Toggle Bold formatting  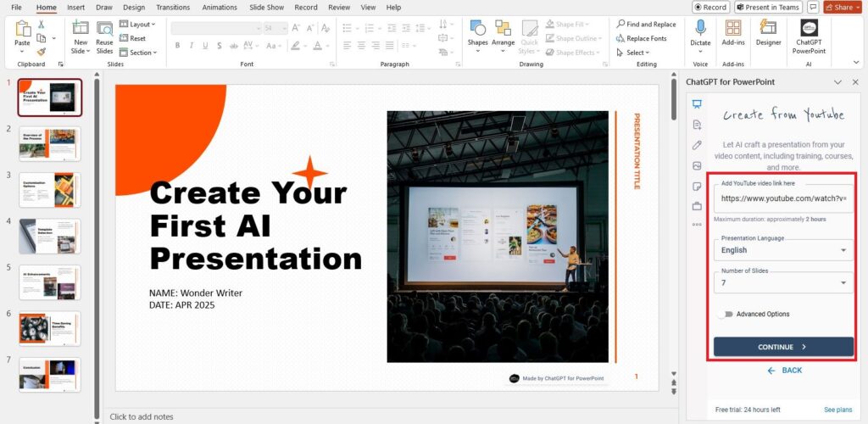178,46
